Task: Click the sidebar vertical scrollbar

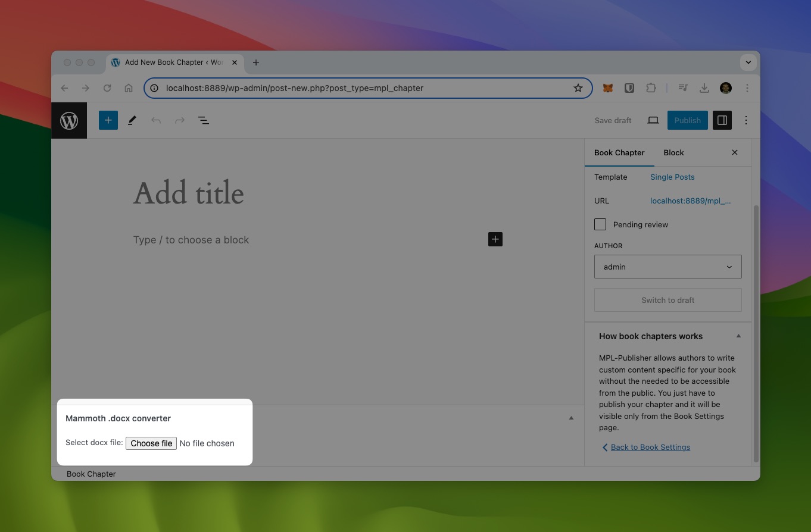Action: pos(756,333)
